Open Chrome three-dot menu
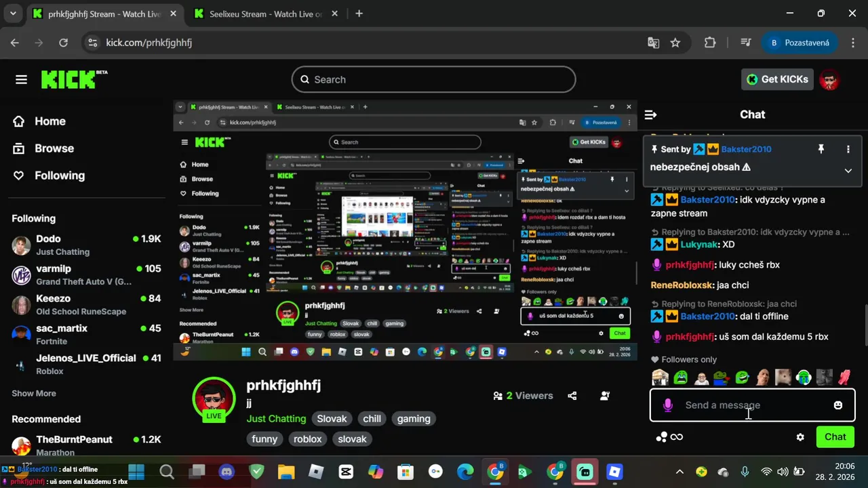This screenshot has width=868, height=488. click(852, 43)
